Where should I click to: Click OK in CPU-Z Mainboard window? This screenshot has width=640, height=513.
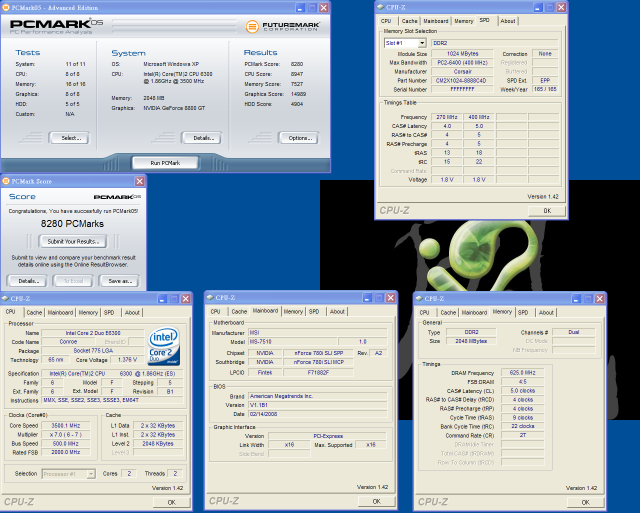click(377, 502)
